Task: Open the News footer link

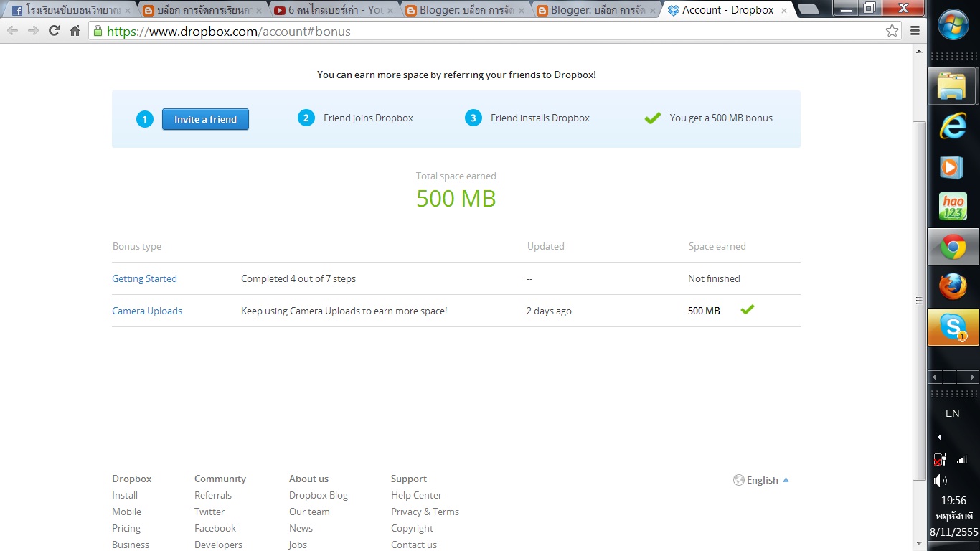Action: click(x=301, y=528)
